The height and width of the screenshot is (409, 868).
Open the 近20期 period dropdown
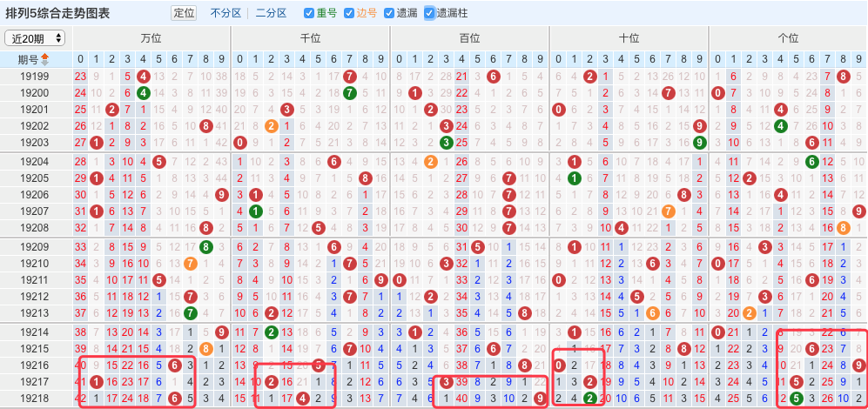point(35,38)
